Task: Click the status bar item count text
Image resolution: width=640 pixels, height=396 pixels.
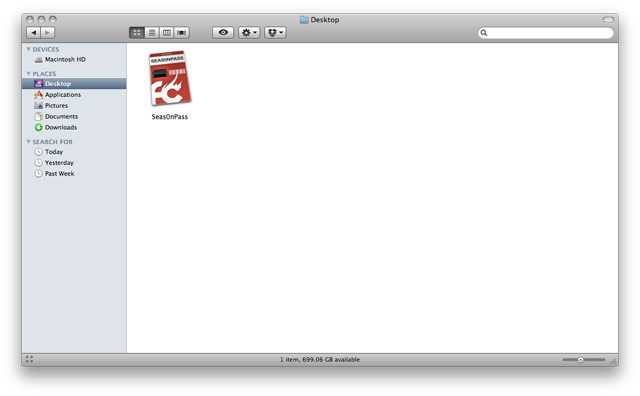Action: [320, 360]
